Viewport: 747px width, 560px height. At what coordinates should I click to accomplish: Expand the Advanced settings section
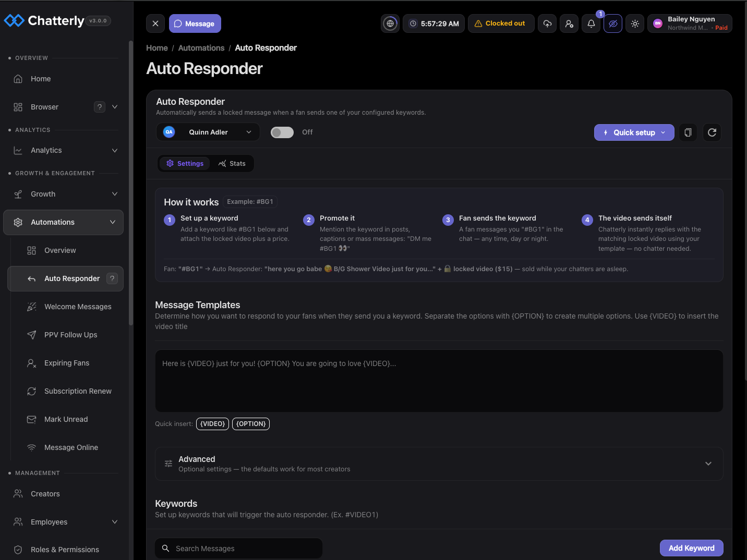click(x=439, y=464)
